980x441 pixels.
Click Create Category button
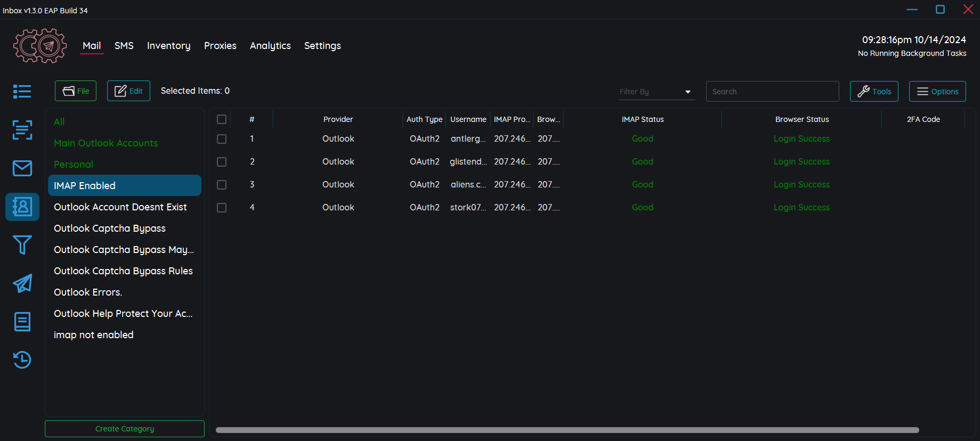[x=125, y=429]
